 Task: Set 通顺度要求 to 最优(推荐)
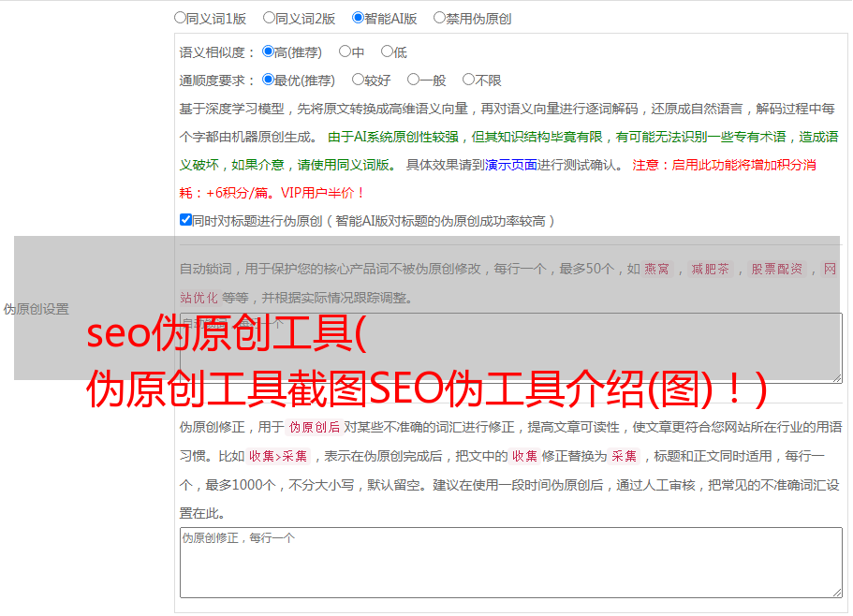click(x=268, y=80)
